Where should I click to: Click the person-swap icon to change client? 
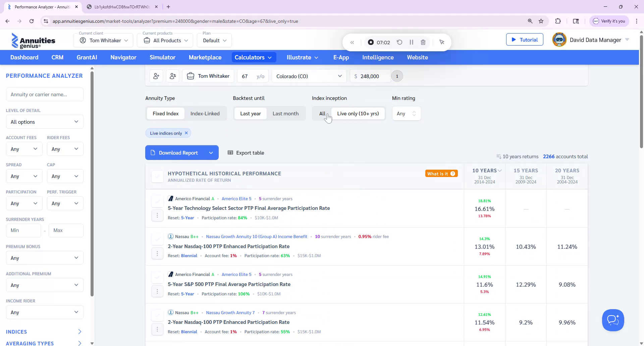click(172, 76)
